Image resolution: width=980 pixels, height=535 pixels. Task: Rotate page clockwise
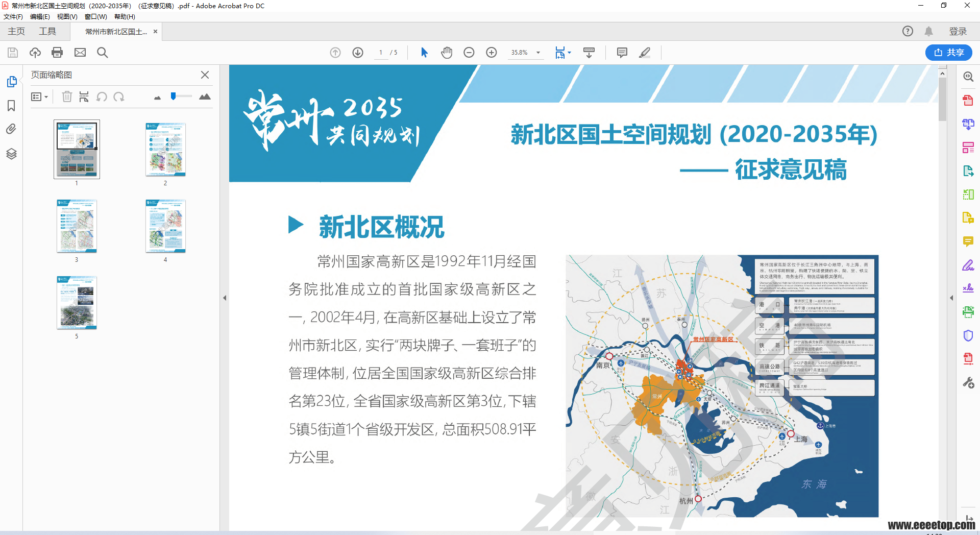[119, 96]
